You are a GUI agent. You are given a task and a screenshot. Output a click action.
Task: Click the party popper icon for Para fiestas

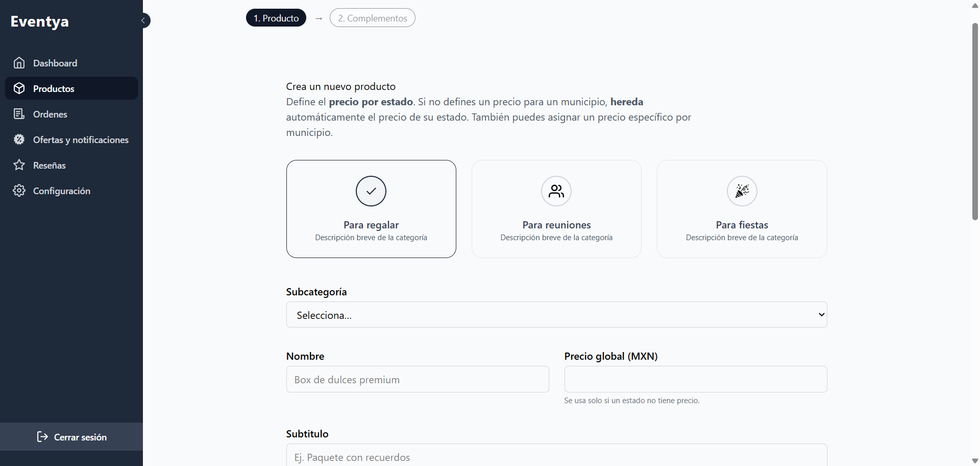[742, 191]
